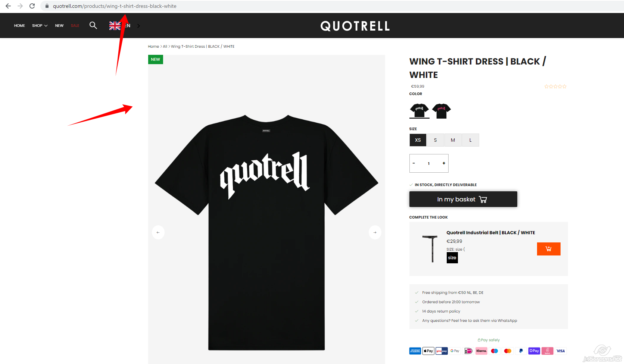The image size is (624, 364).
Task: Select size M
Action: coord(453,140)
